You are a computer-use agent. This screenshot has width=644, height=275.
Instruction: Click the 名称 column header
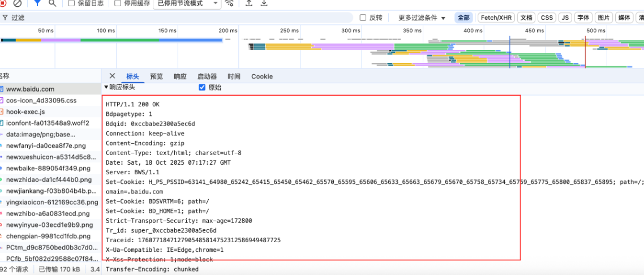[x=50, y=76]
